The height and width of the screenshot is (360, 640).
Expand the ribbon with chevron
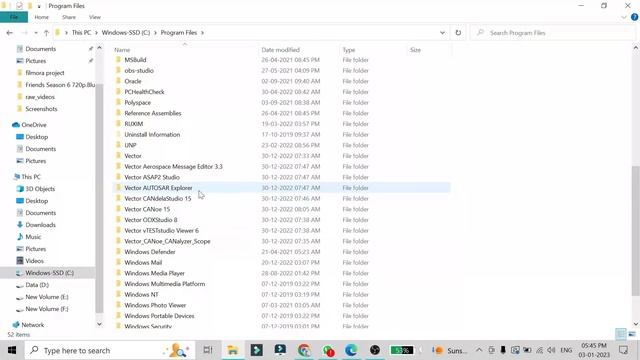[x=624, y=17]
